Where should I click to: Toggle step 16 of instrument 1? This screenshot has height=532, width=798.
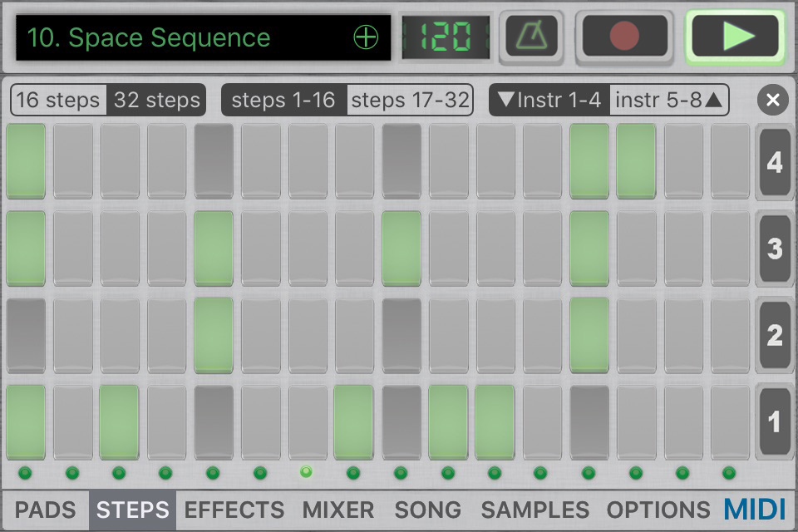point(731,422)
